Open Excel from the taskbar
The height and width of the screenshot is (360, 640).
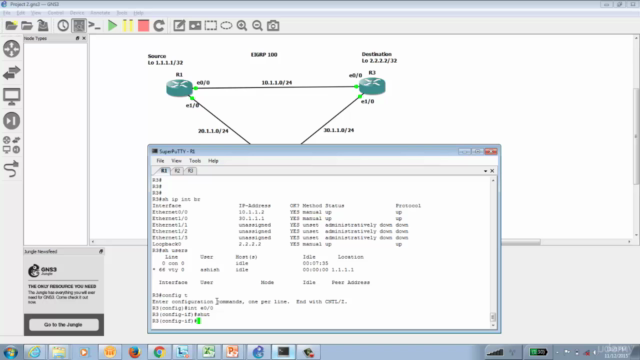[x=209, y=352]
